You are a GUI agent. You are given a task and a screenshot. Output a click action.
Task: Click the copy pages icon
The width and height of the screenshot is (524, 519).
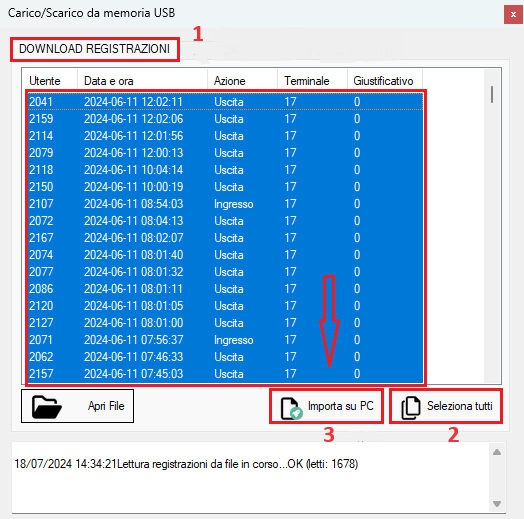click(x=411, y=408)
